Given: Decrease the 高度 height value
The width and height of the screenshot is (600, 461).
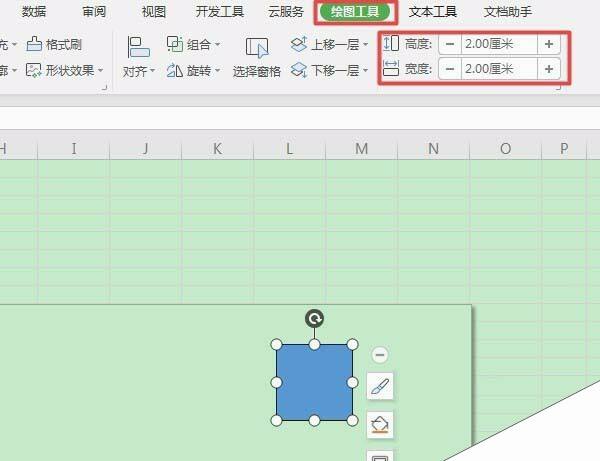Looking at the screenshot, I should tap(450, 44).
